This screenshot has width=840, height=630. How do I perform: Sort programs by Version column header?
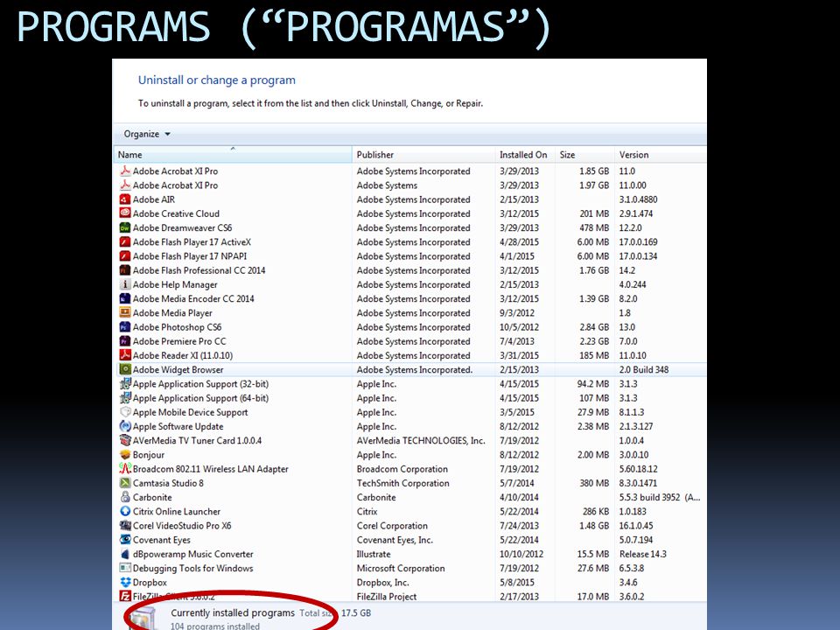pyautogui.click(x=660, y=155)
